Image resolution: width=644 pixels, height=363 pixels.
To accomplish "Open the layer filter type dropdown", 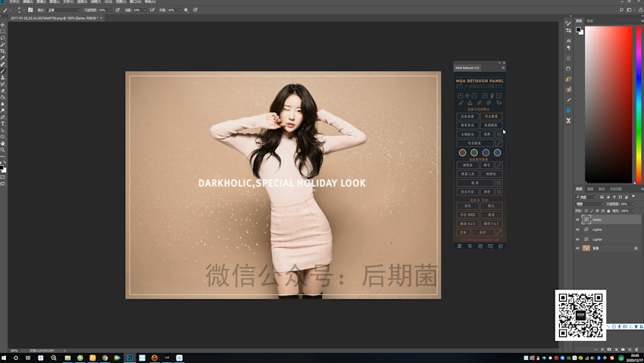I will pos(586,197).
